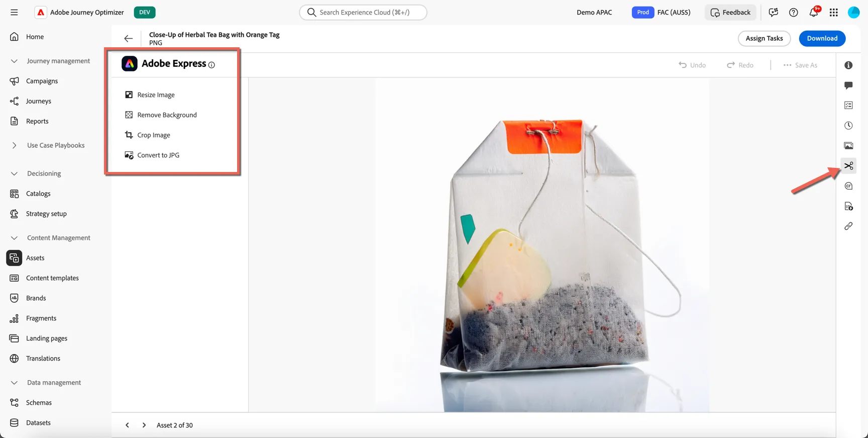Select the scissors edit icon
Screen dimensions: 868x438
pos(848,166)
